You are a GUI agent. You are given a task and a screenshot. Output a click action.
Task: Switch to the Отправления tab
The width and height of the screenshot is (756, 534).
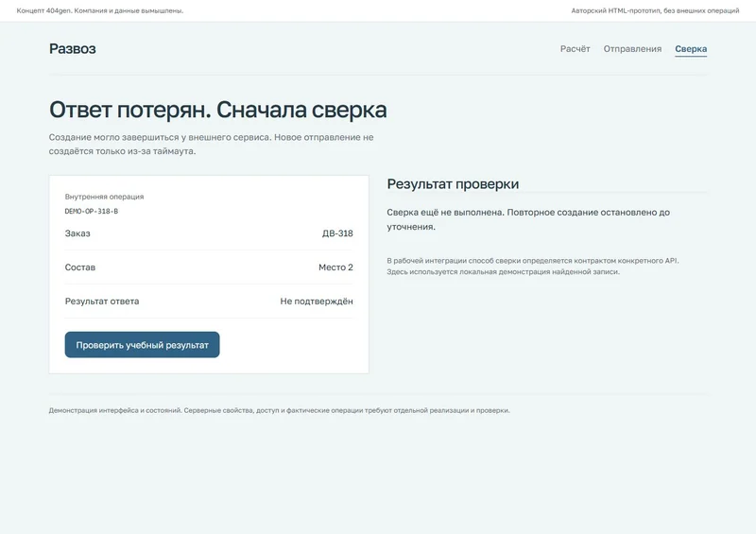click(x=632, y=49)
